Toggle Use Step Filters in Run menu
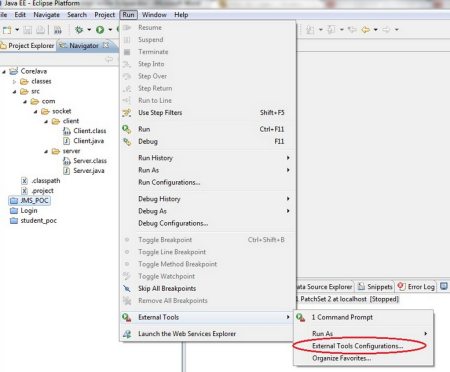This screenshot has width=450, height=372. coord(207,113)
